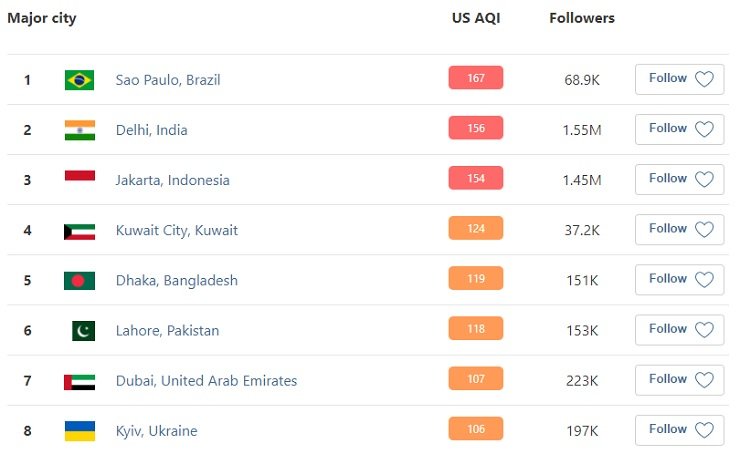This screenshot has height=454, width=740.
Task: Open the Kyiv, Ukraine city link
Action: point(156,431)
